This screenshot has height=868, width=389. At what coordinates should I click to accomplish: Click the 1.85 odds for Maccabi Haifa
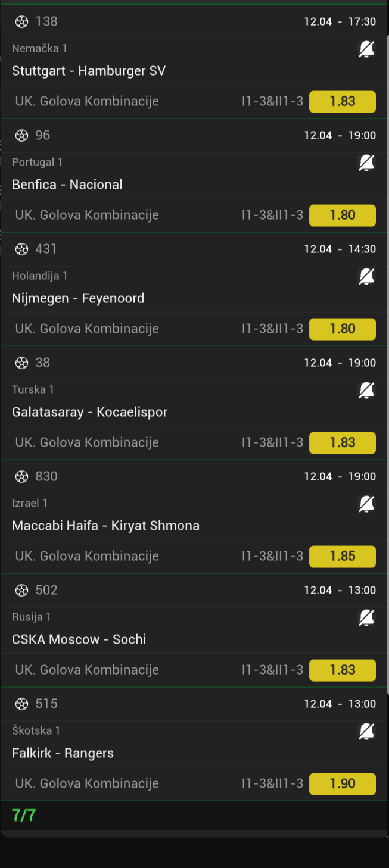click(x=343, y=557)
